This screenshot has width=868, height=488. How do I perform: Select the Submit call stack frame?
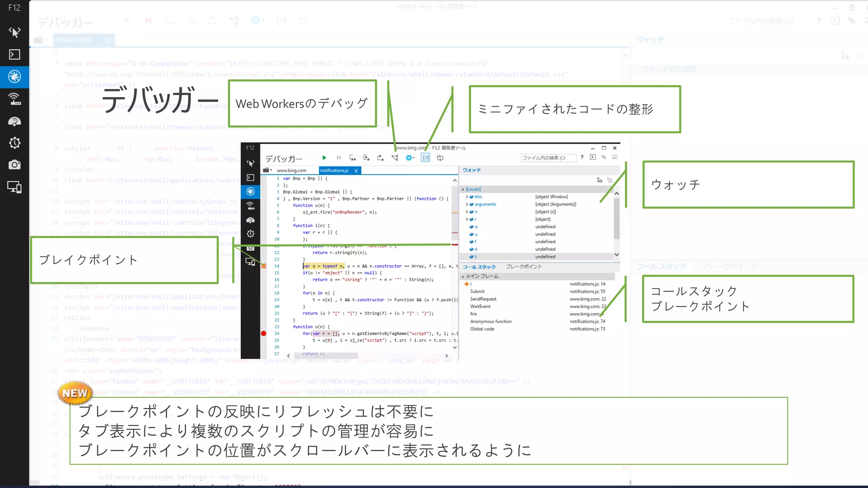(x=537, y=291)
